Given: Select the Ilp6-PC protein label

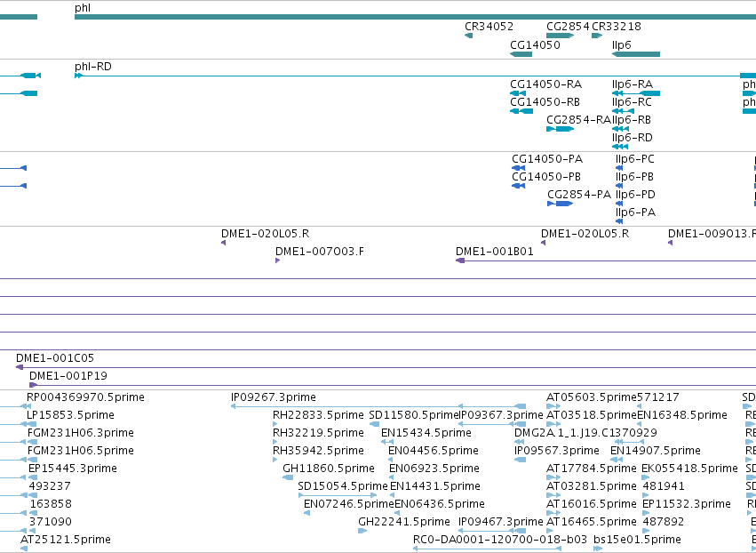Looking at the screenshot, I should point(635,159).
